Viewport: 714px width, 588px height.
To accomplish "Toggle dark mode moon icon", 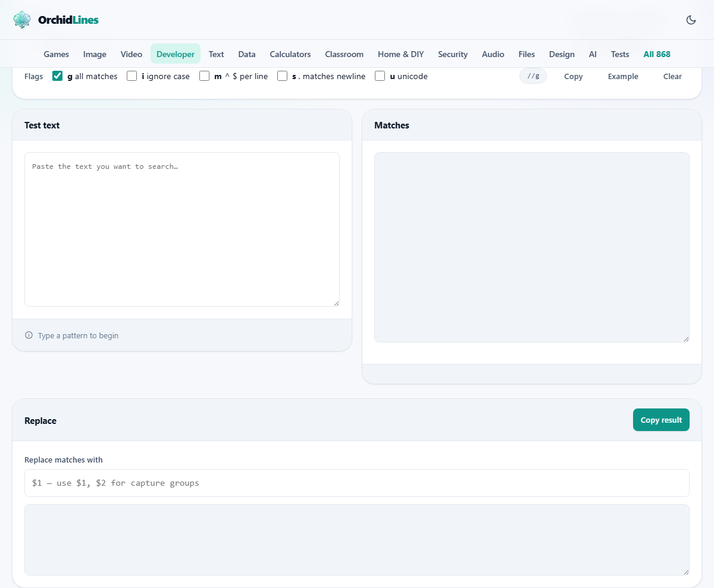I will pyautogui.click(x=691, y=20).
